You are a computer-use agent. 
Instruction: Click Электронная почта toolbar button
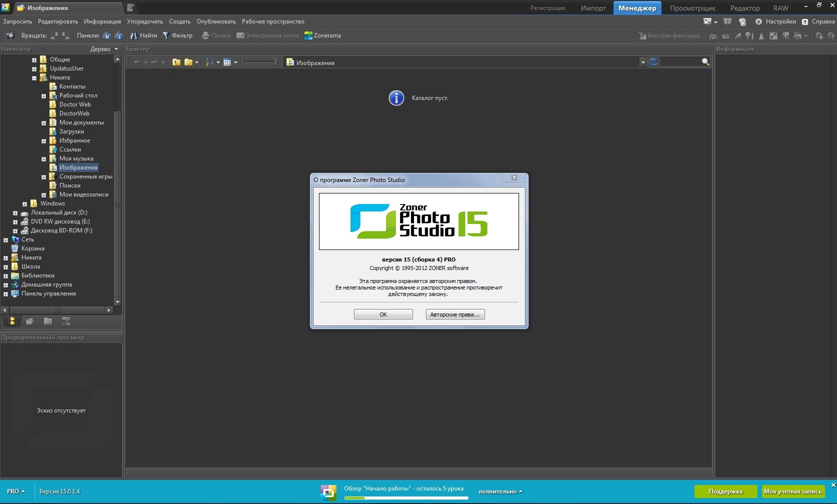pyautogui.click(x=267, y=35)
